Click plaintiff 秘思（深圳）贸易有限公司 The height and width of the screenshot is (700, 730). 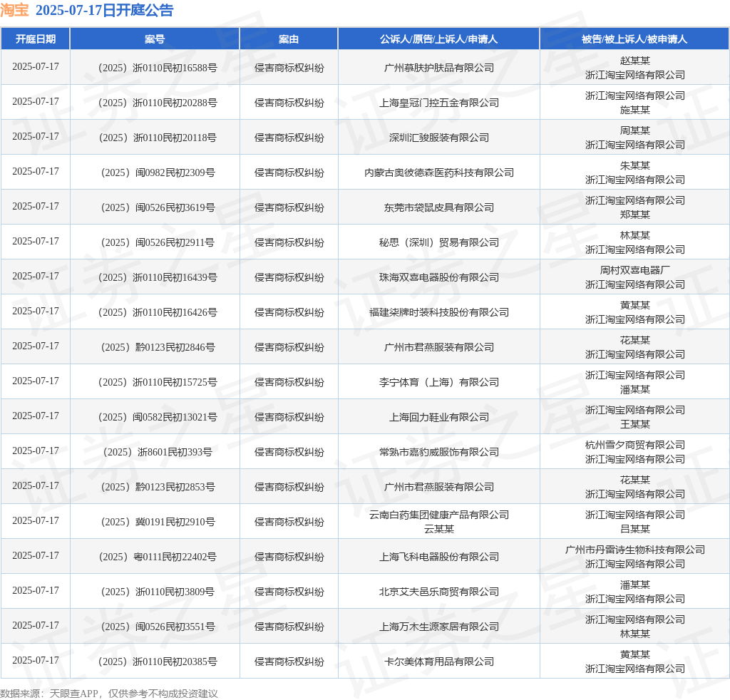point(438,242)
